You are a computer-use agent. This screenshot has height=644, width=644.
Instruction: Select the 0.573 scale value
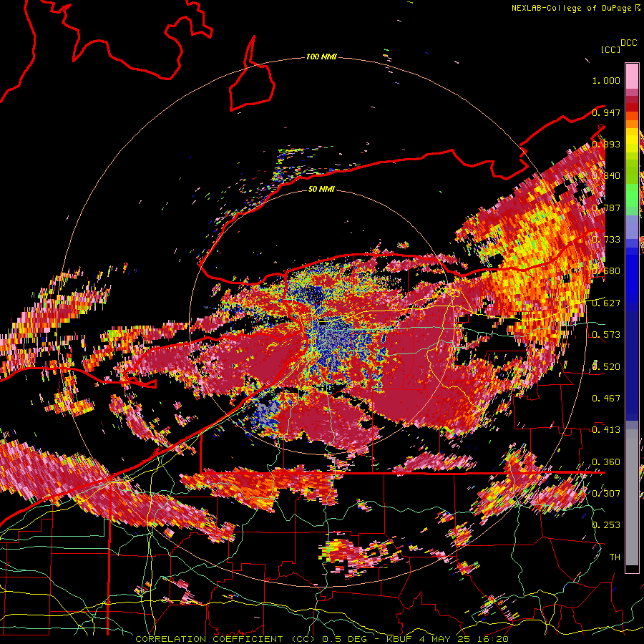[606, 335]
